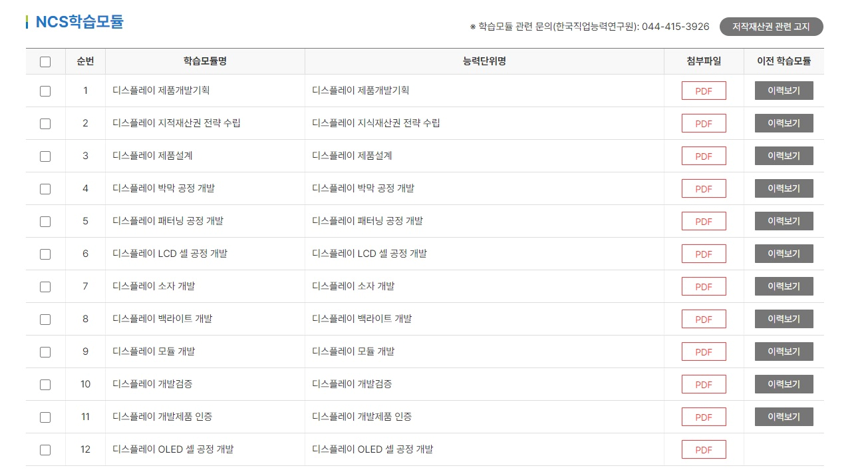Open 이력보기 for 디스플레이 박막 공정 개발
This screenshot has width=868, height=476.
tap(784, 188)
